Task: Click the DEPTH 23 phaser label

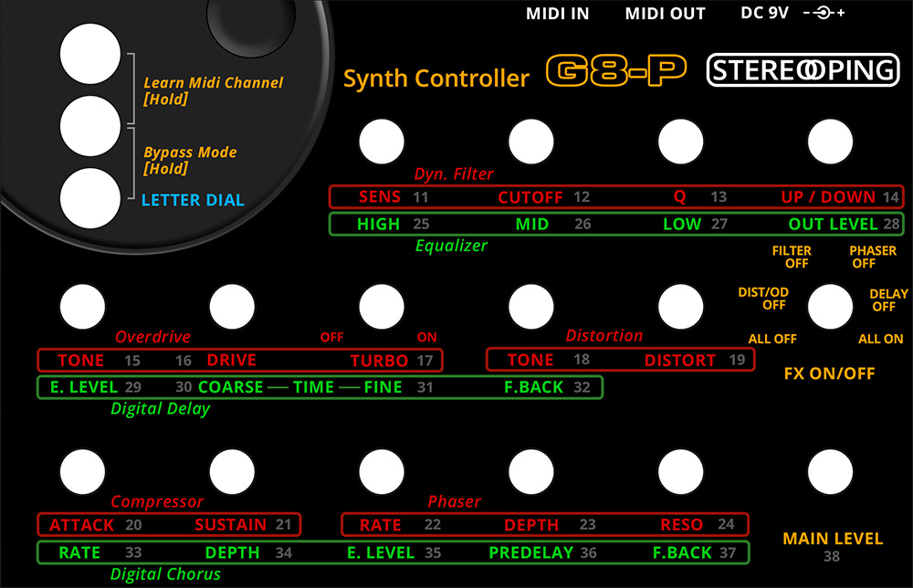Action: 550,525
